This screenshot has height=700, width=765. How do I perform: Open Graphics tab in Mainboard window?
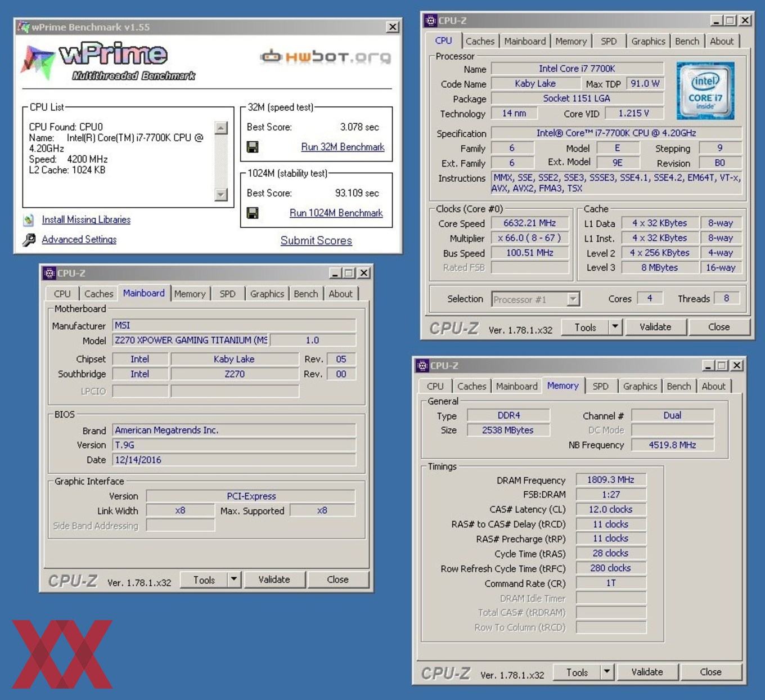coord(267,294)
